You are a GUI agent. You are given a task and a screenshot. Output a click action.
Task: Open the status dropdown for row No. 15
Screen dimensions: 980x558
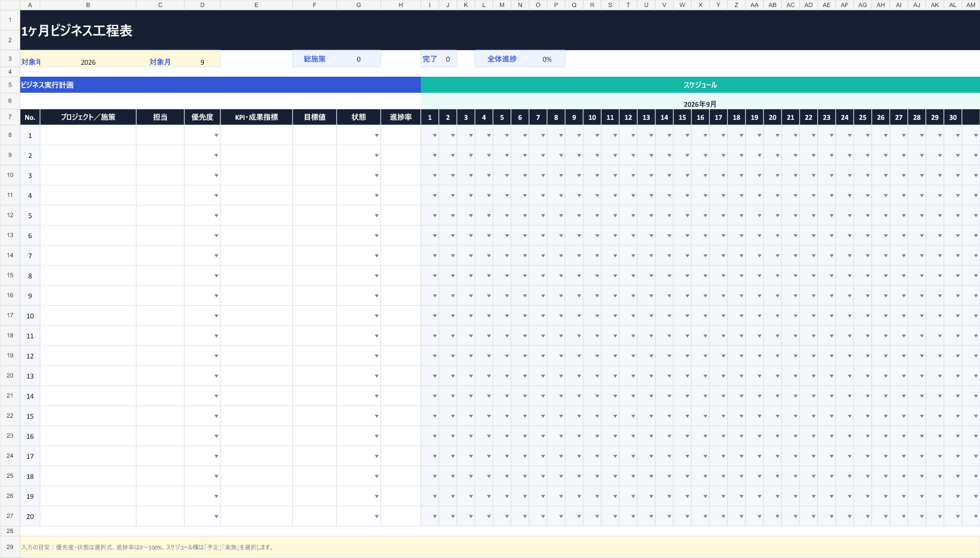pos(376,416)
